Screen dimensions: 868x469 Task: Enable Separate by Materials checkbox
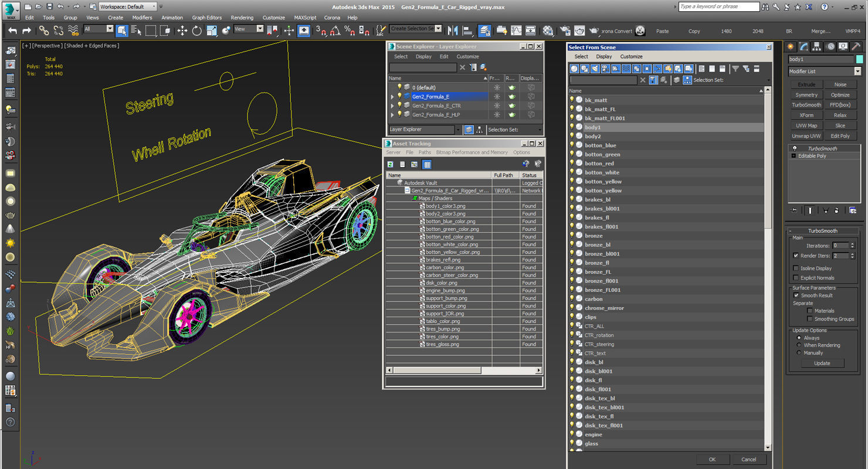(810, 311)
